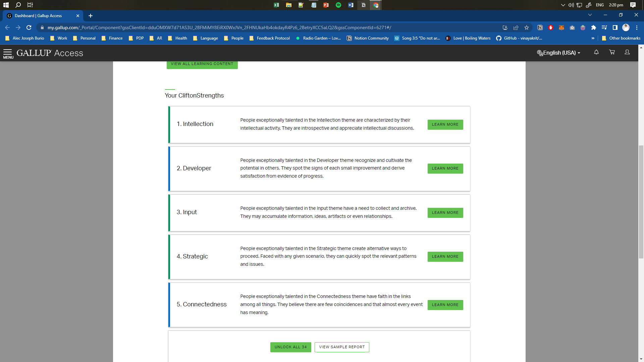Image resolution: width=644 pixels, height=362 pixels.
Task: Click the install app icon in address bar
Action: coord(505,27)
